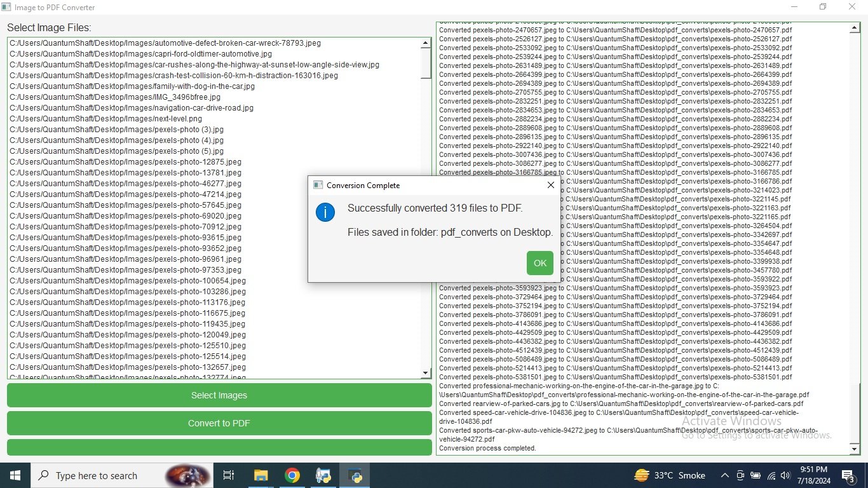Screen dimensions: 868x488
Task: Select pexels-photo-119435.jpeg in file list
Action: tap(128, 324)
